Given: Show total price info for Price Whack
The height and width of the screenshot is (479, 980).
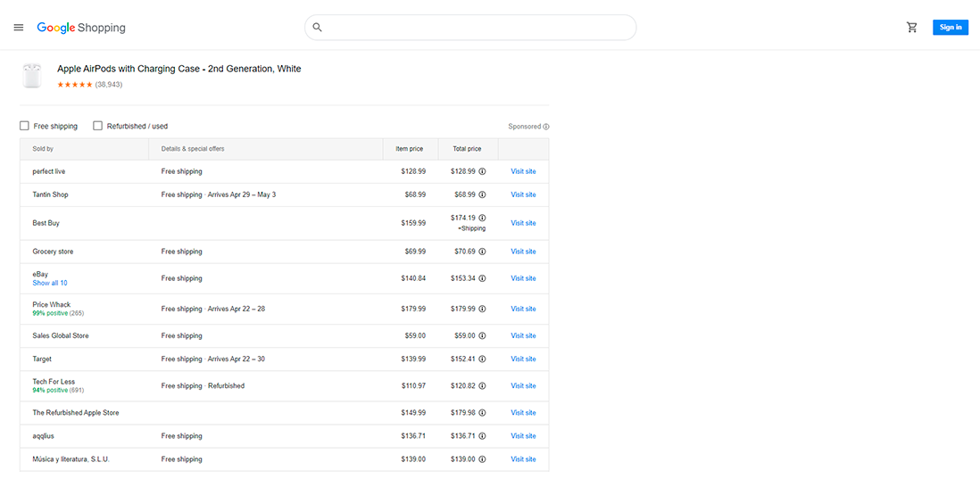Looking at the screenshot, I should (x=483, y=310).
